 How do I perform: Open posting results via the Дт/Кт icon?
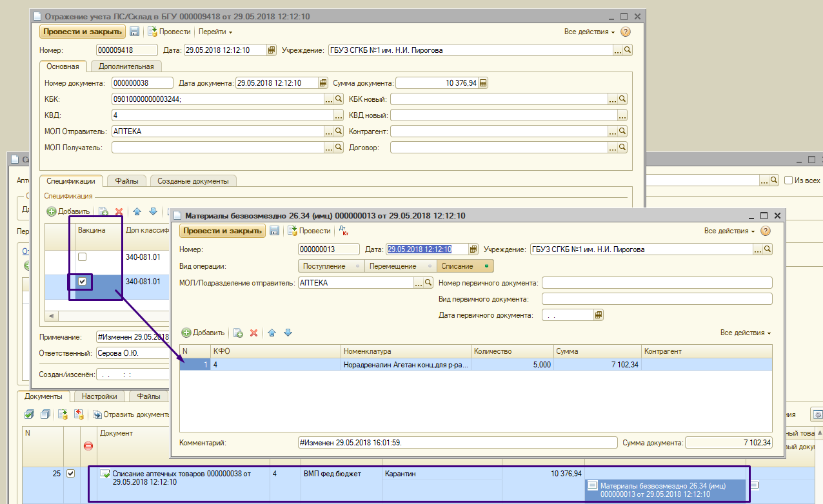[x=342, y=230]
